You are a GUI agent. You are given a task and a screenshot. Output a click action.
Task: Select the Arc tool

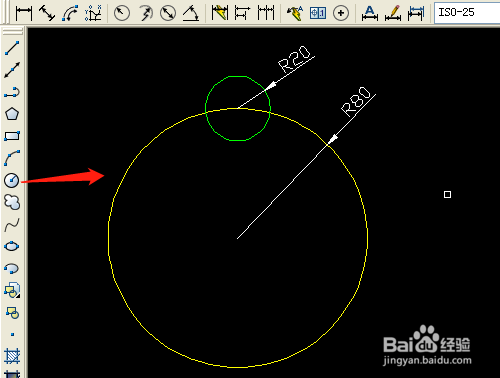point(12,158)
